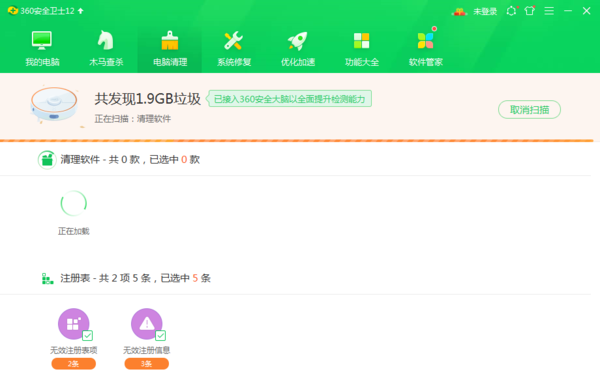Viewport: 600px width, 378px height.
Task: Open 软件管家 colorful icon
Action: coord(426,41)
